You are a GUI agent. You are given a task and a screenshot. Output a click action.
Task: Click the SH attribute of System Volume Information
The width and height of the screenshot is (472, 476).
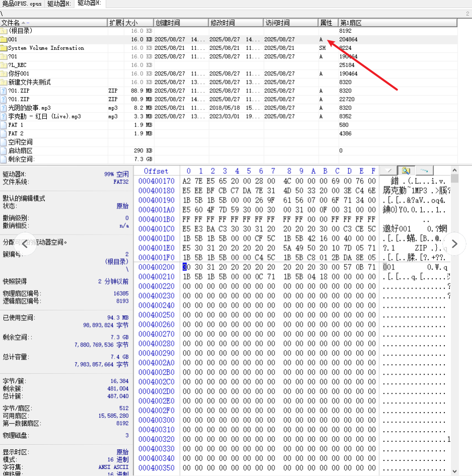322,48
